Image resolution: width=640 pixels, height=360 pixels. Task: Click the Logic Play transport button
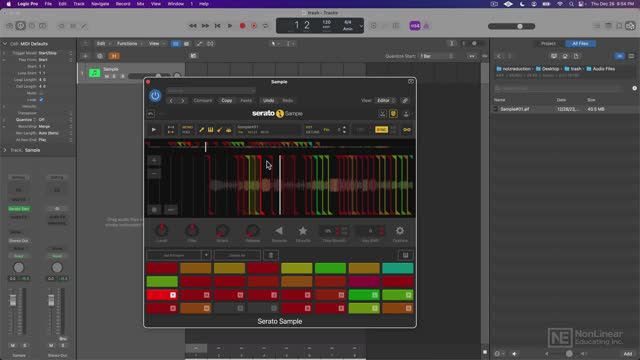pyautogui.click(x=230, y=26)
